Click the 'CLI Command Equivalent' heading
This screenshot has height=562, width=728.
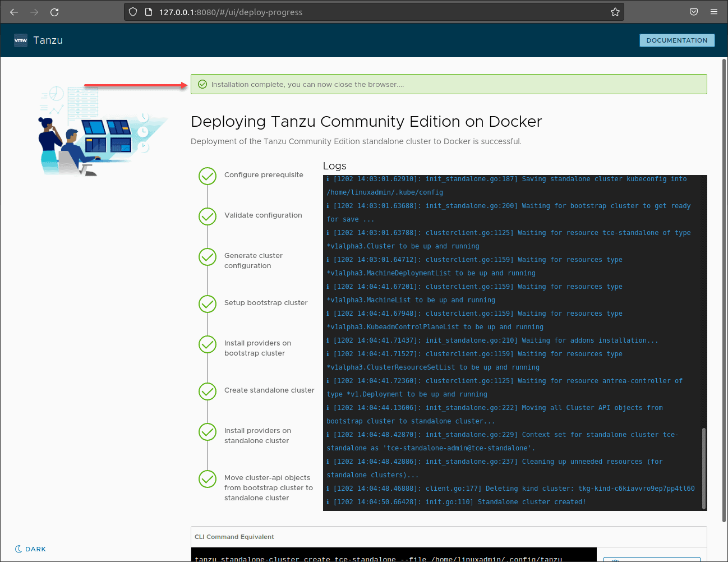point(234,537)
